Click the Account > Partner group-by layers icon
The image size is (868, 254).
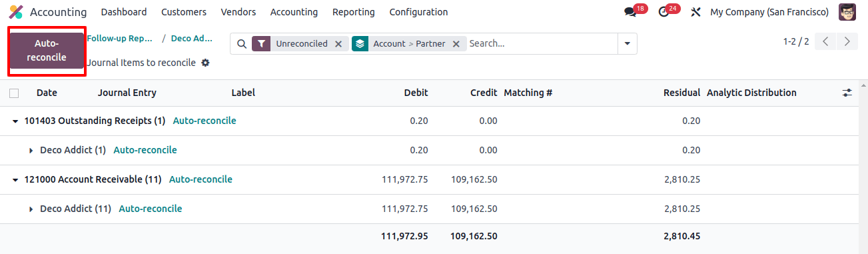click(360, 43)
